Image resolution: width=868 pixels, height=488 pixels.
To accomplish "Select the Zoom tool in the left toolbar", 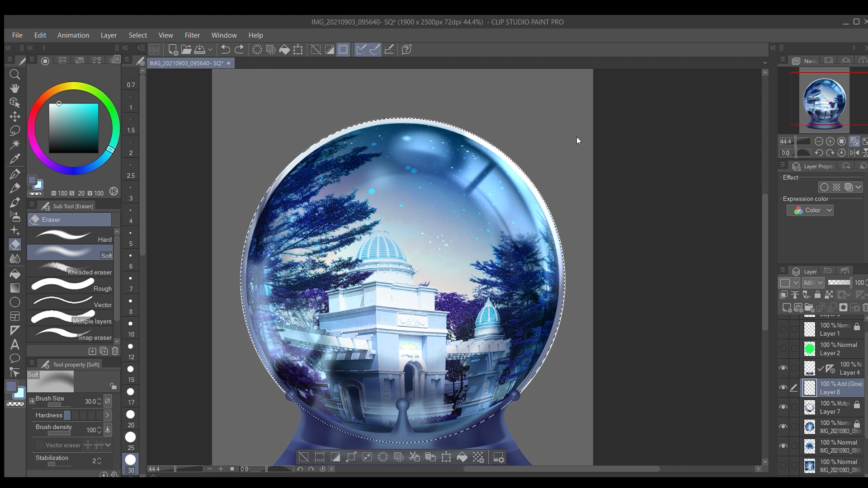I will [x=15, y=75].
